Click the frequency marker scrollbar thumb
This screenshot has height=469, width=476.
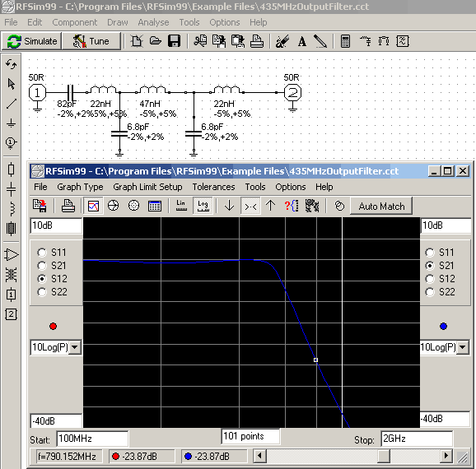point(384,456)
